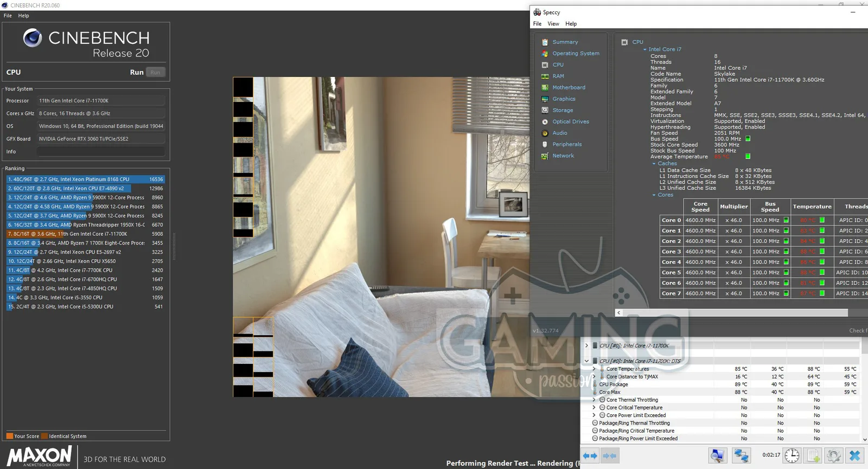Open the Peripherals section in Speccy
Screen dimensions: 868x469
567,144
